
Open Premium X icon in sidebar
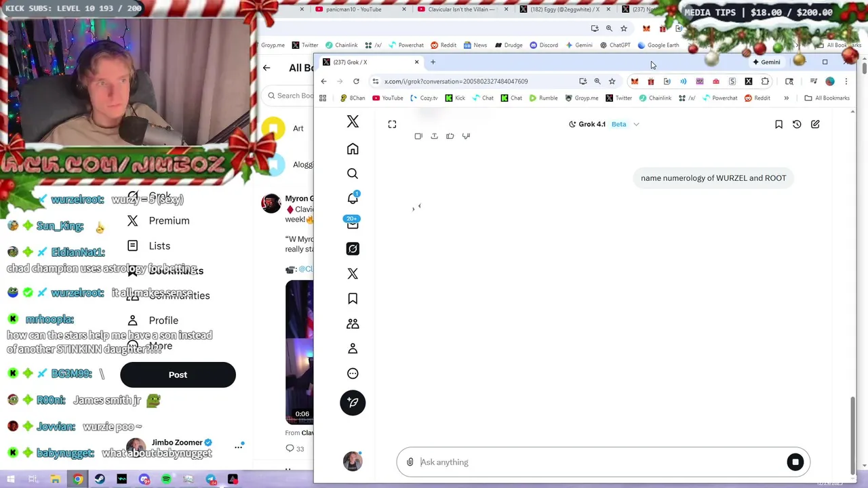coord(353,274)
